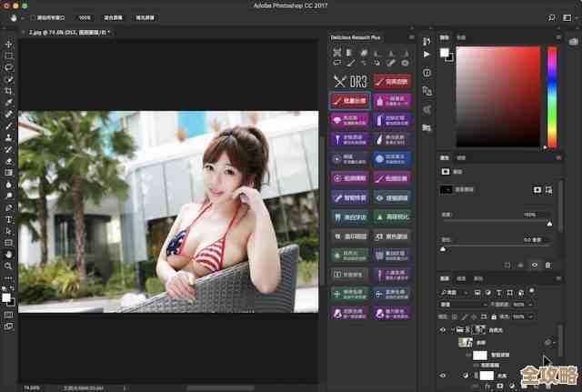
Task: Select the Dodge tool
Action: coord(8,196)
